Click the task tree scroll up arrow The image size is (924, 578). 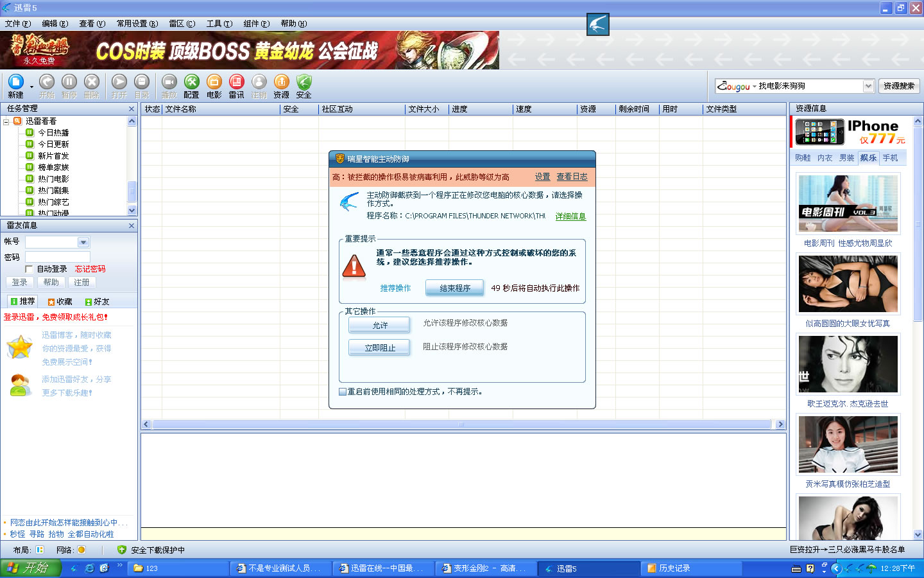pos(132,121)
